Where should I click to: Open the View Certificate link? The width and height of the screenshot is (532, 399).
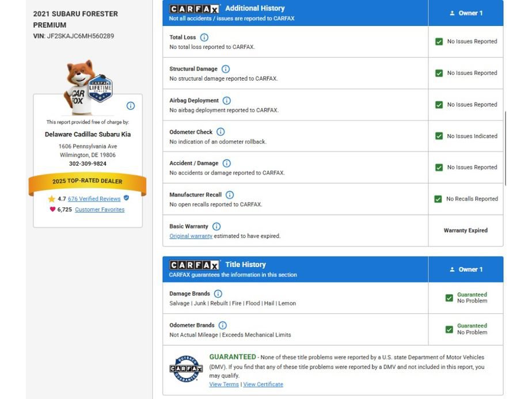(x=263, y=384)
